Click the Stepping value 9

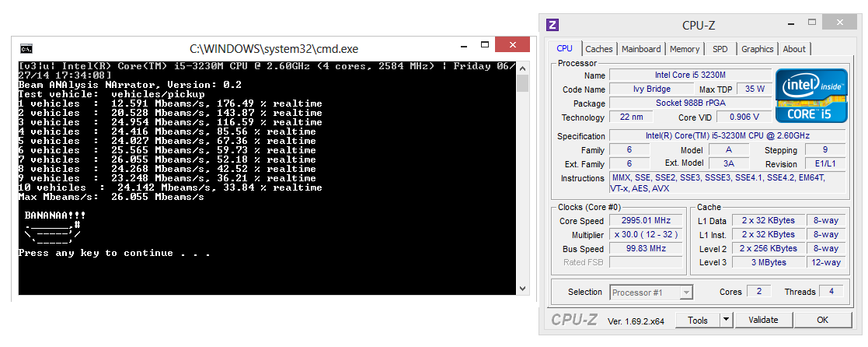click(825, 149)
